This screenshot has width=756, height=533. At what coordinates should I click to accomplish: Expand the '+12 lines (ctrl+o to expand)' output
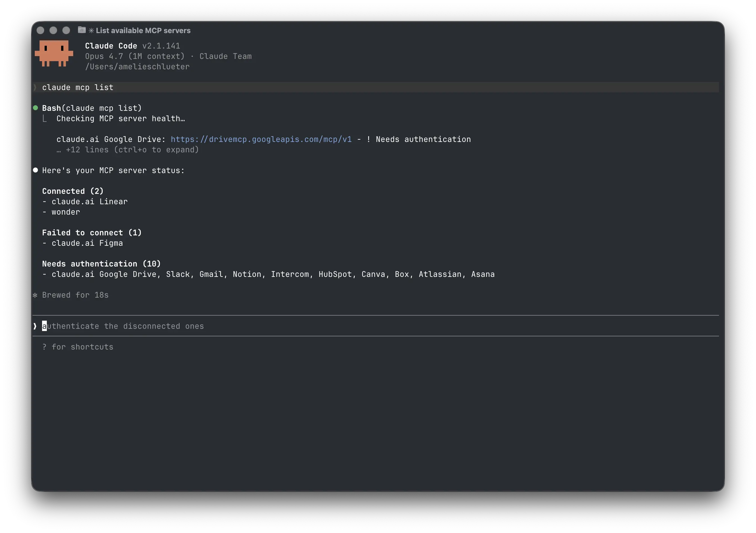click(128, 150)
